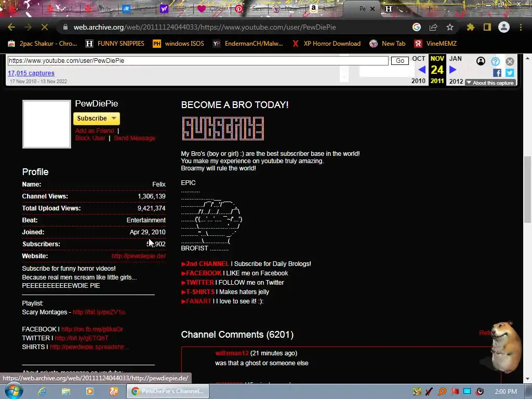Open the VineMEMZ bookmark

click(x=435, y=44)
